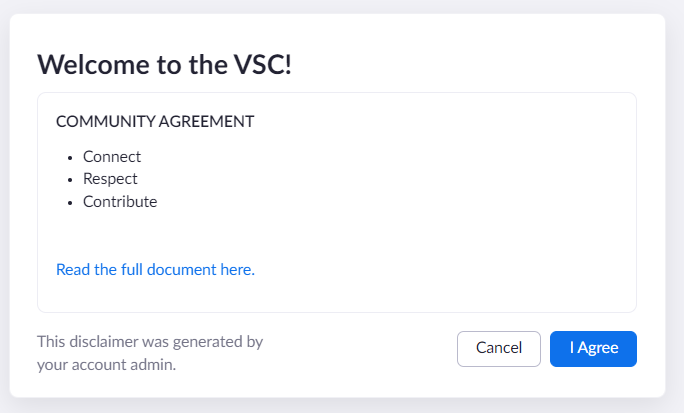Click the 'Connect' list item text
The image size is (684, 413).
tap(112, 157)
